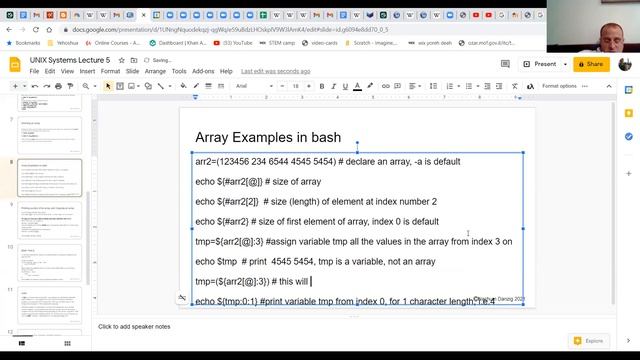Click the Input tools icon
Image resolution: width=640 pixels, height=360 pixels.
(x=530, y=86)
